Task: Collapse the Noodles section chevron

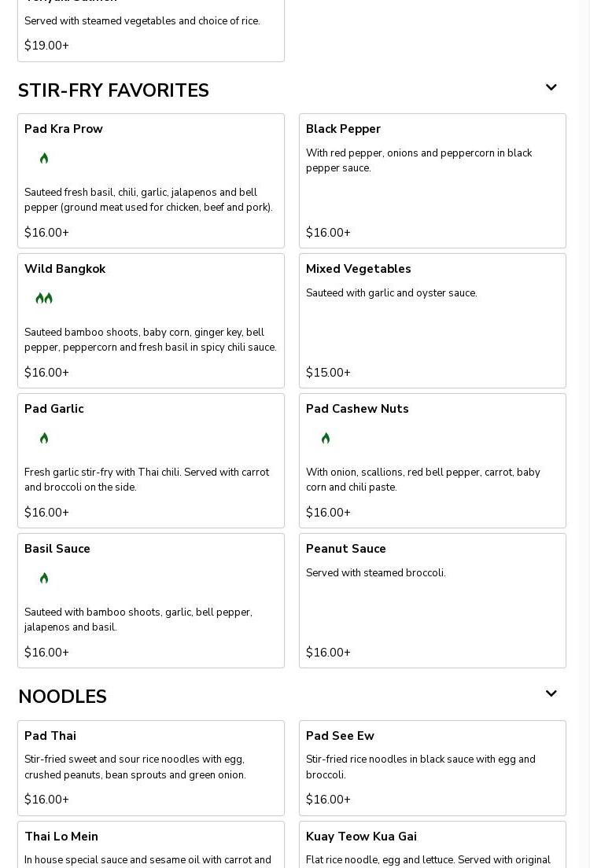Action: (x=551, y=694)
